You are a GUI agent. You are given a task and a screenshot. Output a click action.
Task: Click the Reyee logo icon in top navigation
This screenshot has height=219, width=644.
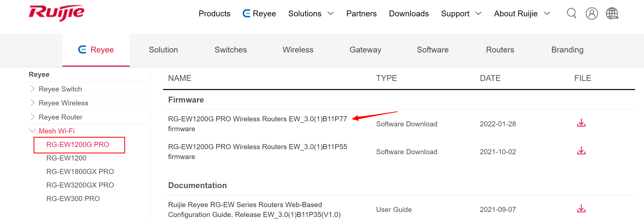247,14
